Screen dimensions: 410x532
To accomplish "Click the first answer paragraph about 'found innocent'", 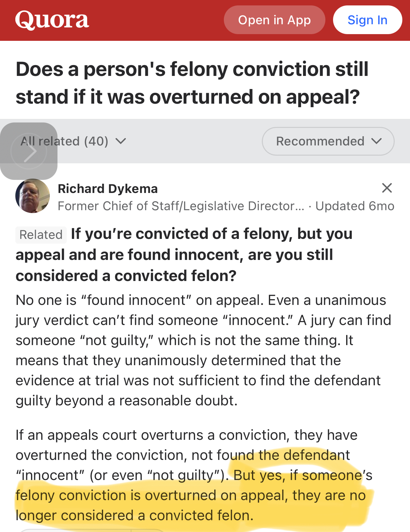I will click(203, 350).
